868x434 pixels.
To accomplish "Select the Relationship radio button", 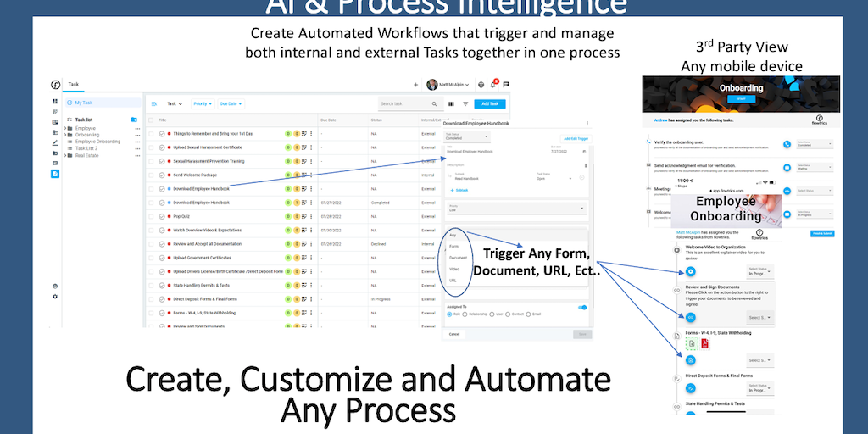I will pos(465,314).
